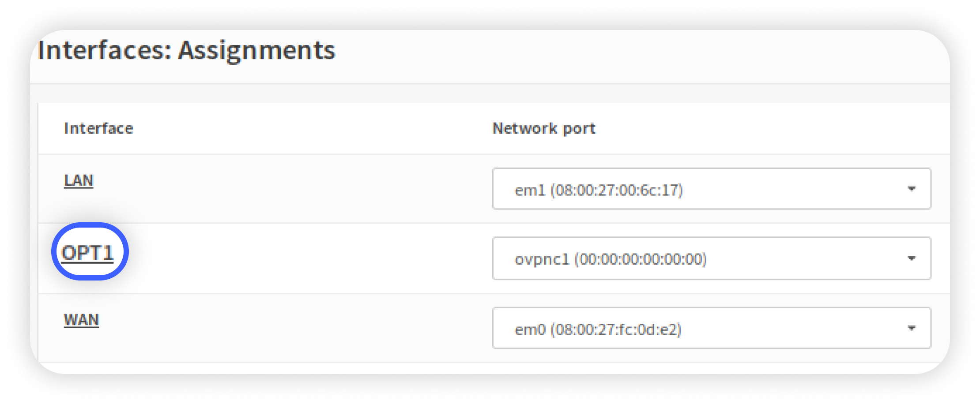Click the 00:00:00:00:00:00 MAC address text
The width and height of the screenshot is (980, 404).
click(x=641, y=259)
